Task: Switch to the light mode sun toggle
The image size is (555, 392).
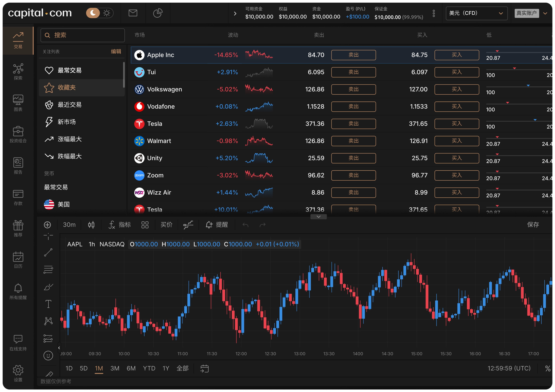Action: pos(107,13)
